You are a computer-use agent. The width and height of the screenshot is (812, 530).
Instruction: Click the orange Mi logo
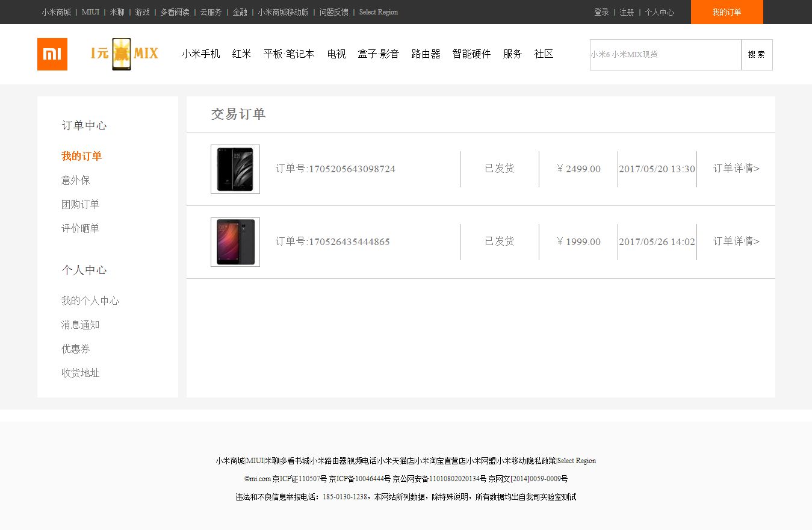(52, 54)
